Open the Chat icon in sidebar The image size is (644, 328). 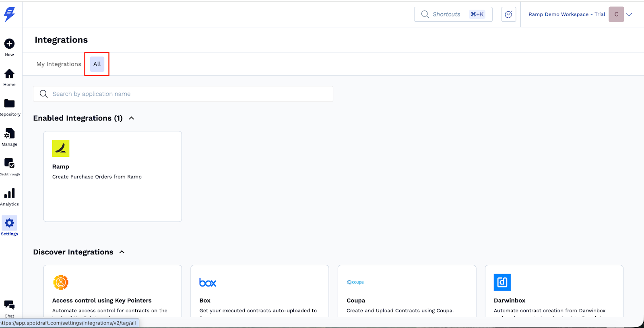coord(9,305)
